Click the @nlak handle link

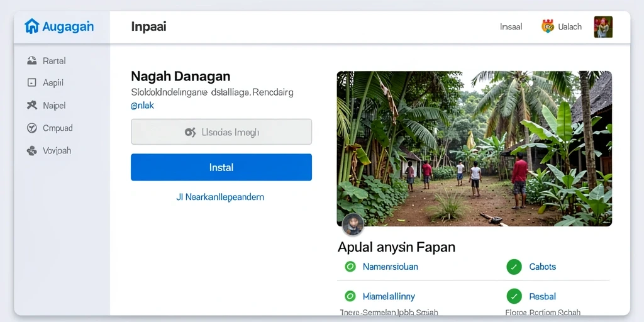(142, 106)
